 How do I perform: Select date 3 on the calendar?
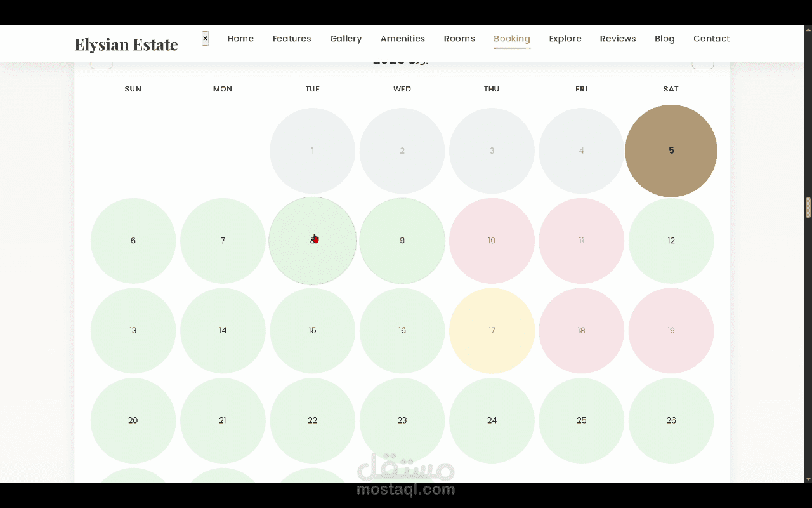tap(492, 150)
